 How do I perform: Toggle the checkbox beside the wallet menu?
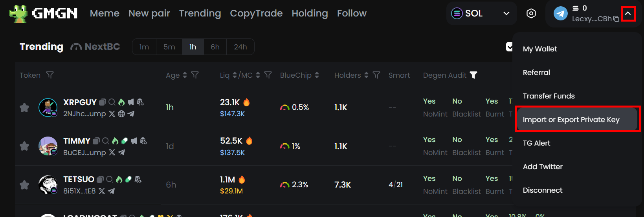pyautogui.click(x=509, y=47)
